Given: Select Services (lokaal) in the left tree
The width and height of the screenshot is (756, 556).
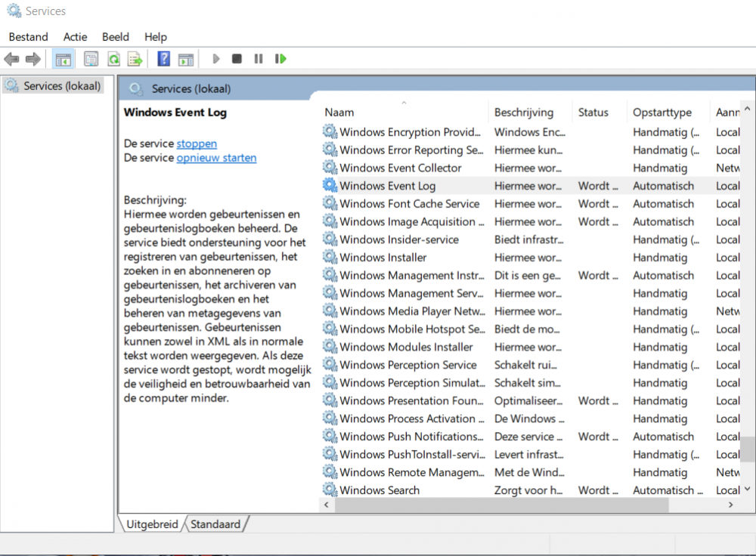Looking at the screenshot, I should pos(61,86).
